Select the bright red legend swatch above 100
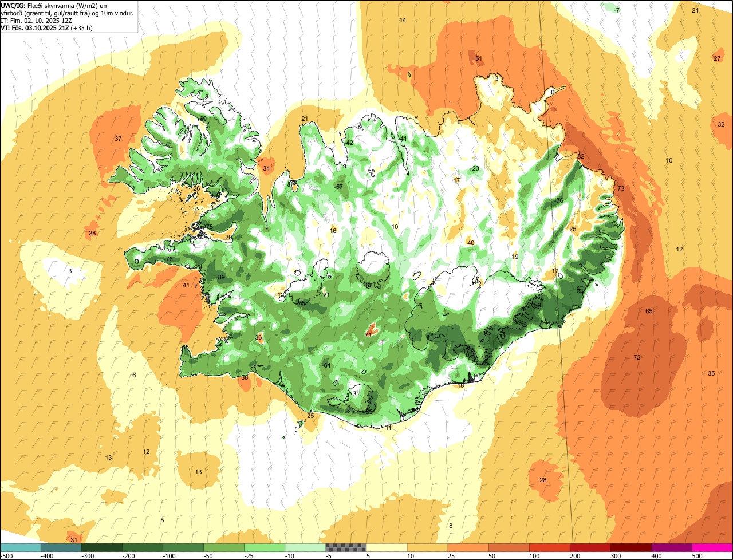Image resolution: width=733 pixels, height=560 pixels. pyautogui.click(x=550, y=547)
